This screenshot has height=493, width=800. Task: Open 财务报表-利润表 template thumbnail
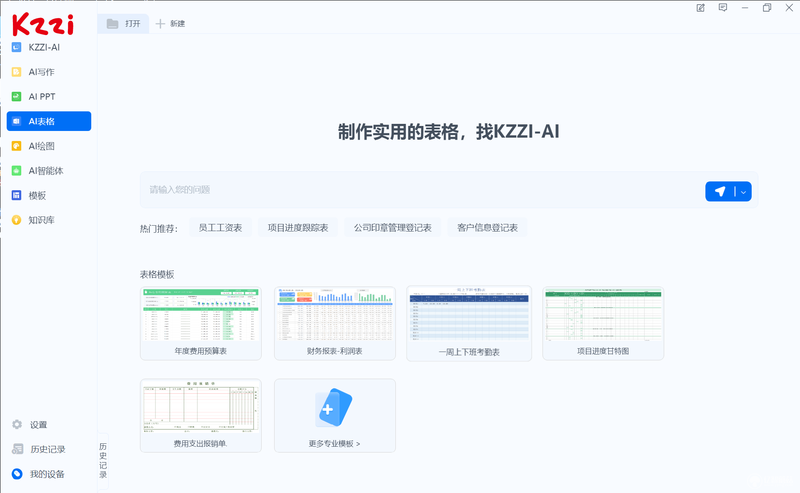click(x=335, y=315)
